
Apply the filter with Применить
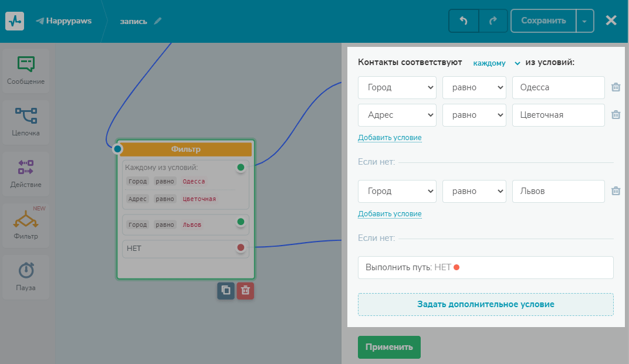(x=389, y=347)
